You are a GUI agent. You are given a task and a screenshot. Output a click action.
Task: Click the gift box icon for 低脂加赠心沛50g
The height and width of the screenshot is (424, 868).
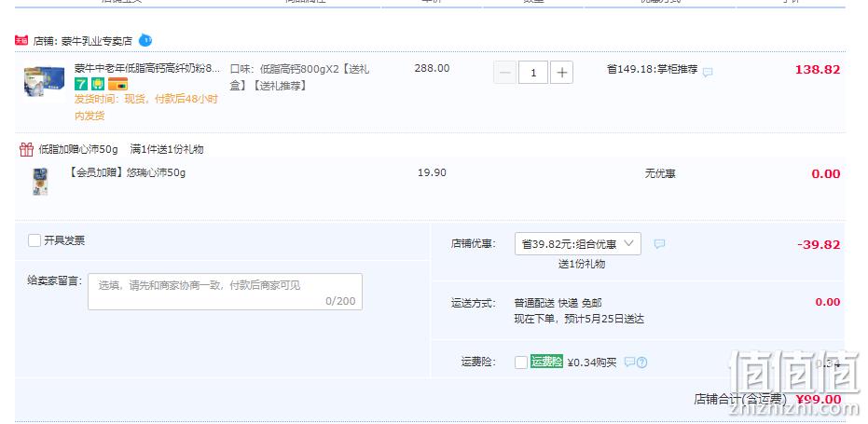tap(26, 149)
